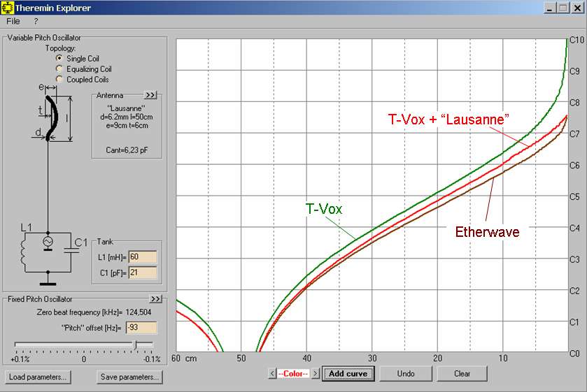Expand the Antenna panel with >> button
587x392 pixels.
(150, 95)
